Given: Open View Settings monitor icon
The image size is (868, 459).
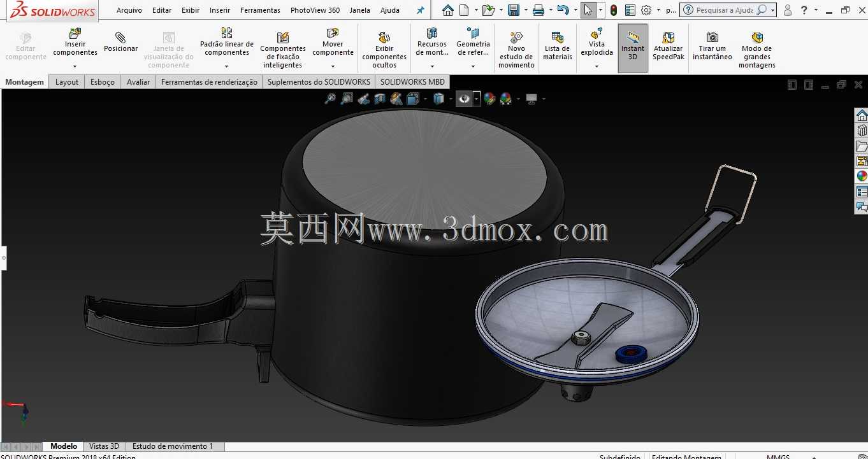Looking at the screenshot, I should tap(532, 99).
